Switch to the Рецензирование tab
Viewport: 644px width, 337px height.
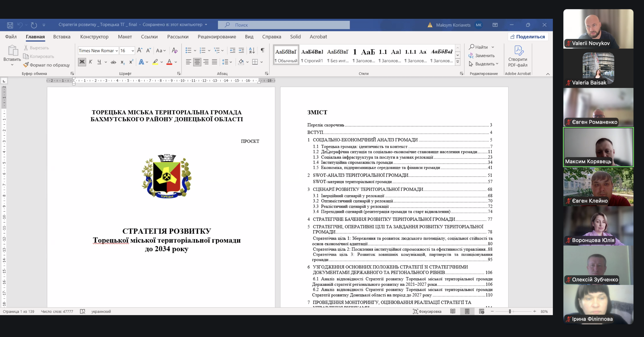pyautogui.click(x=217, y=37)
